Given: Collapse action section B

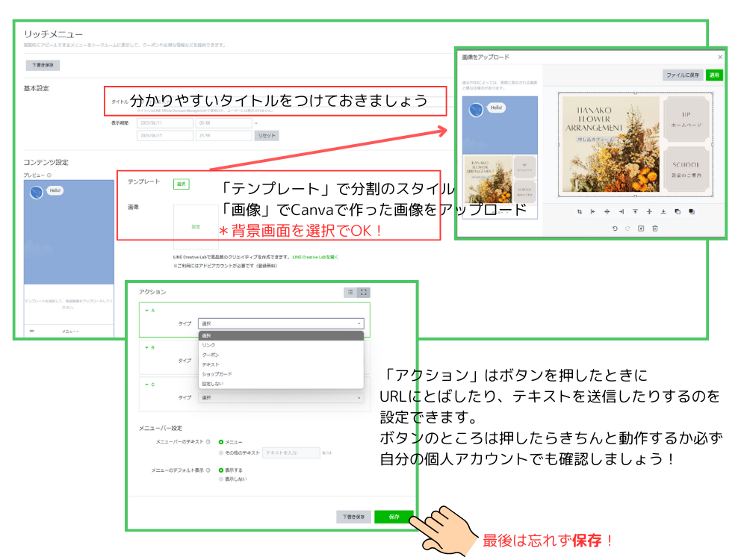Looking at the screenshot, I should coord(146,346).
